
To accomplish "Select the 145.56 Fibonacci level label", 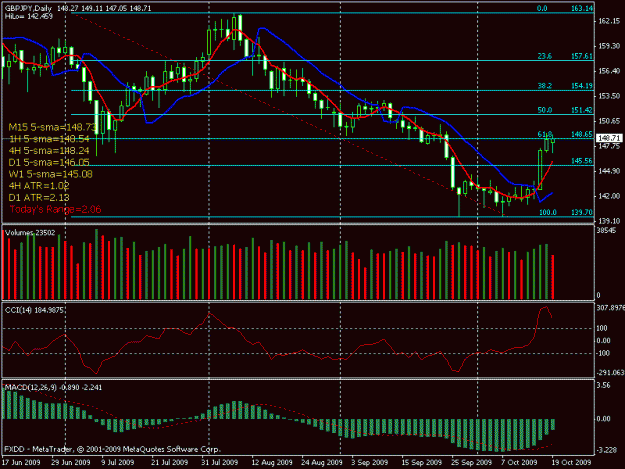I will tap(582, 161).
